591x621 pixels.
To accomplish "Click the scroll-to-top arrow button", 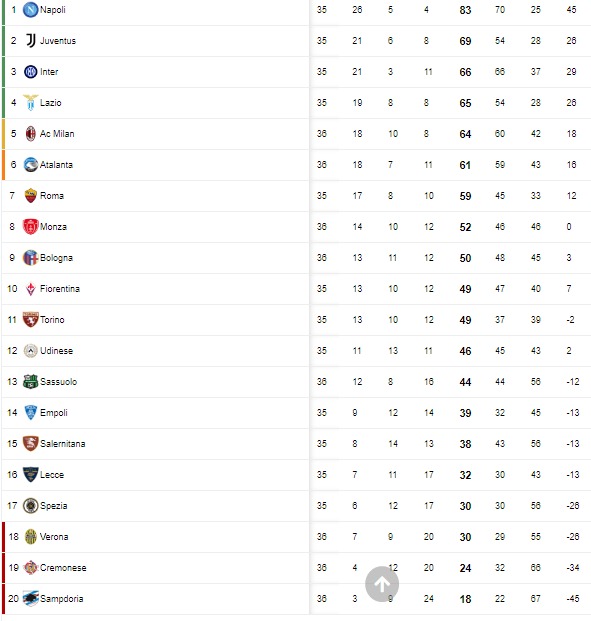I will (x=382, y=584).
